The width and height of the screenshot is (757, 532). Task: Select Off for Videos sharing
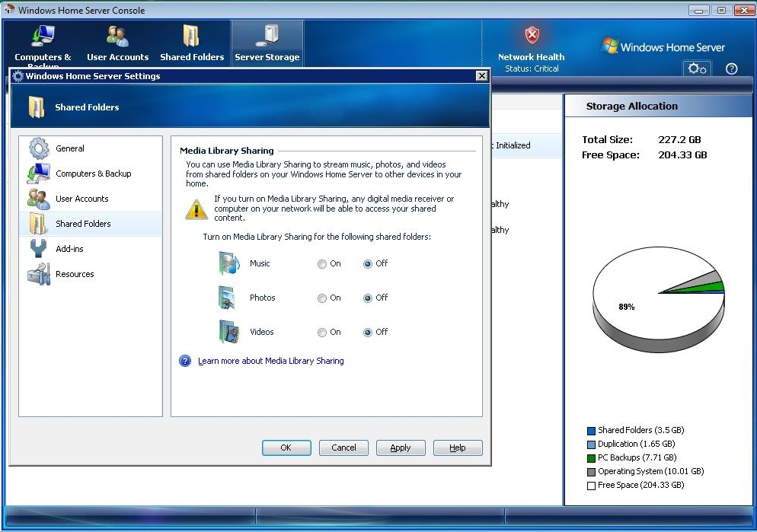pos(369,333)
